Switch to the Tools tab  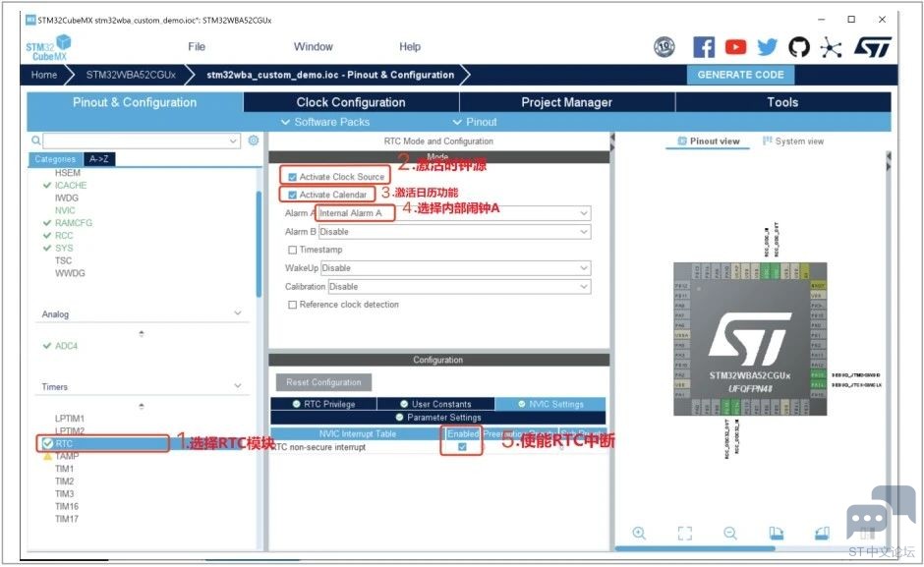(782, 102)
